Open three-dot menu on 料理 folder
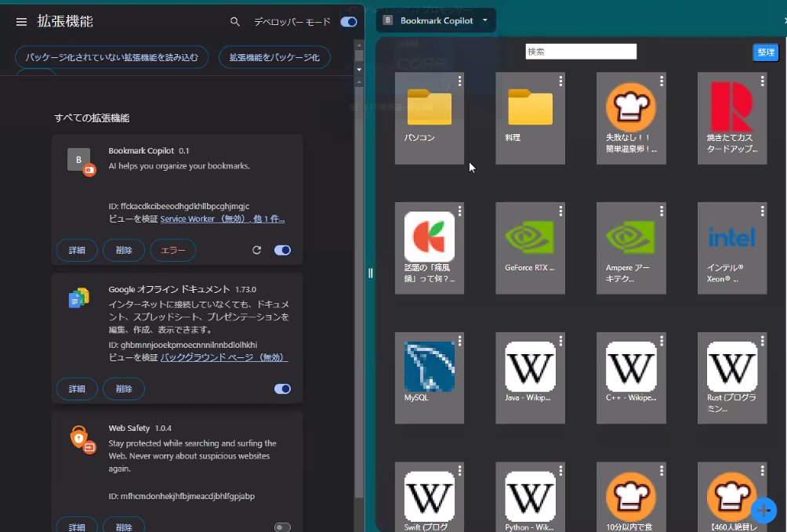This screenshot has height=532, width=787. [560, 81]
